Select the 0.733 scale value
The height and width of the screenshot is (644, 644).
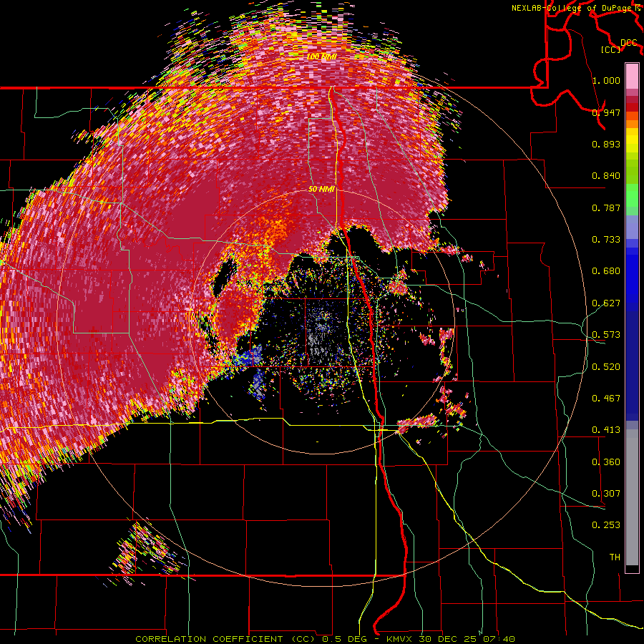tap(606, 240)
